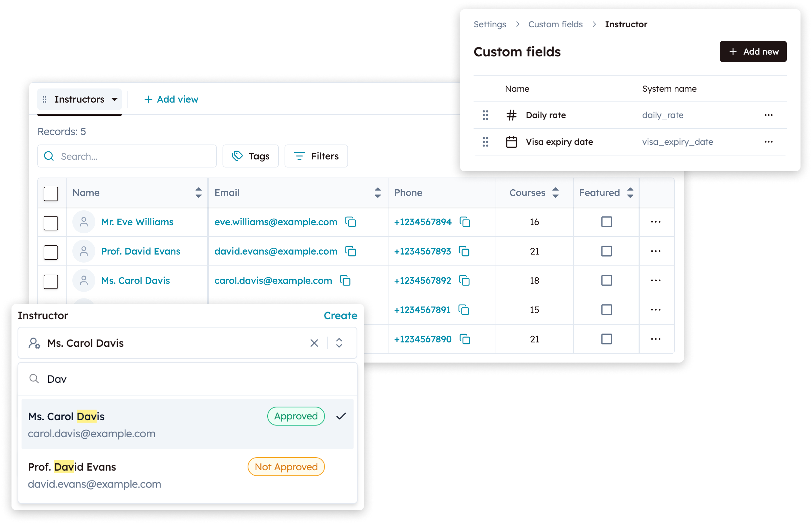The width and height of the screenshot is (812, 524).
Task: Copy eve.williams@example.com email address
Action: [x=351, y=222]
